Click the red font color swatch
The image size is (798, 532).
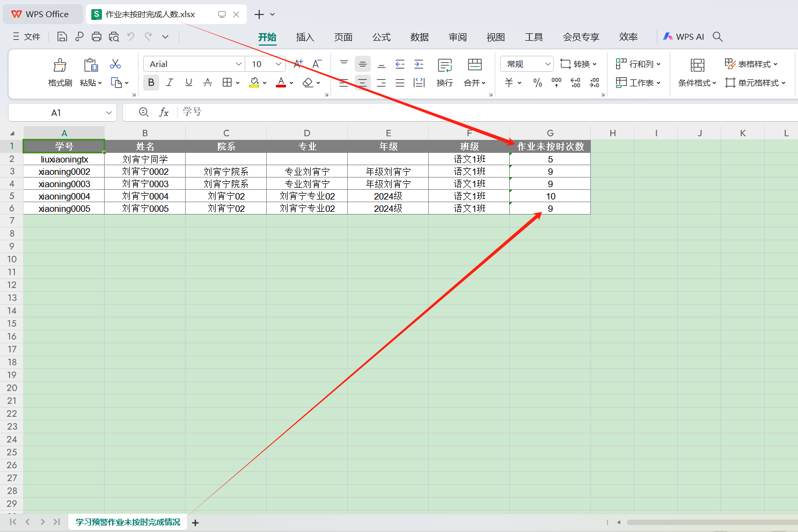coord(281,83)
